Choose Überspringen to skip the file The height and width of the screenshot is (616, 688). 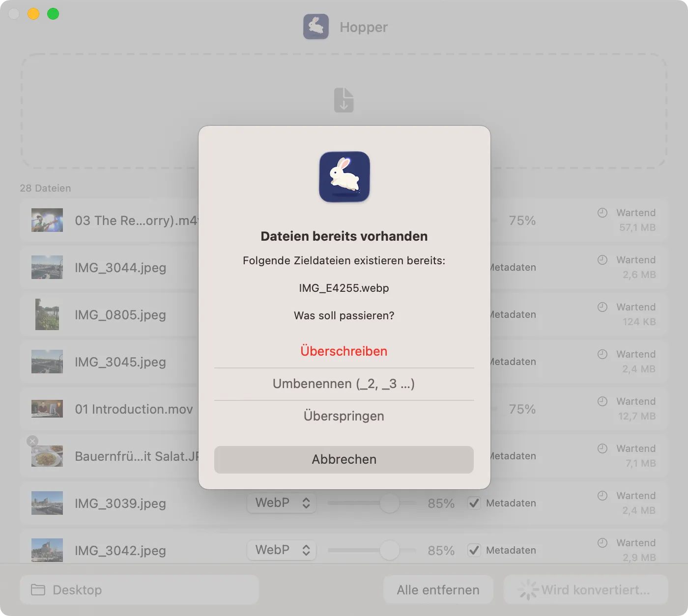click(344, 416)
